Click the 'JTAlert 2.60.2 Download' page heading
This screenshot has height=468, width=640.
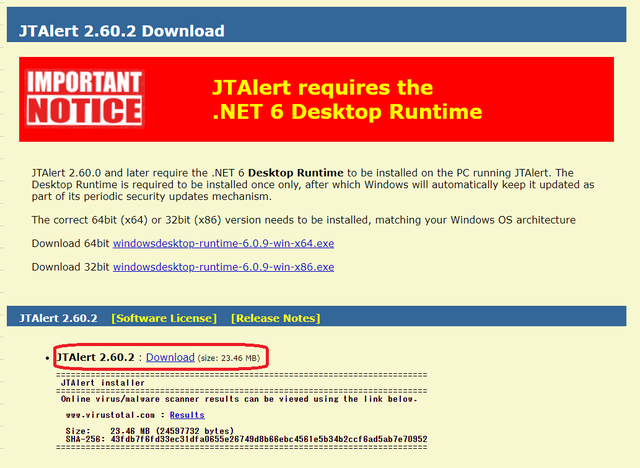click(122, 31)
